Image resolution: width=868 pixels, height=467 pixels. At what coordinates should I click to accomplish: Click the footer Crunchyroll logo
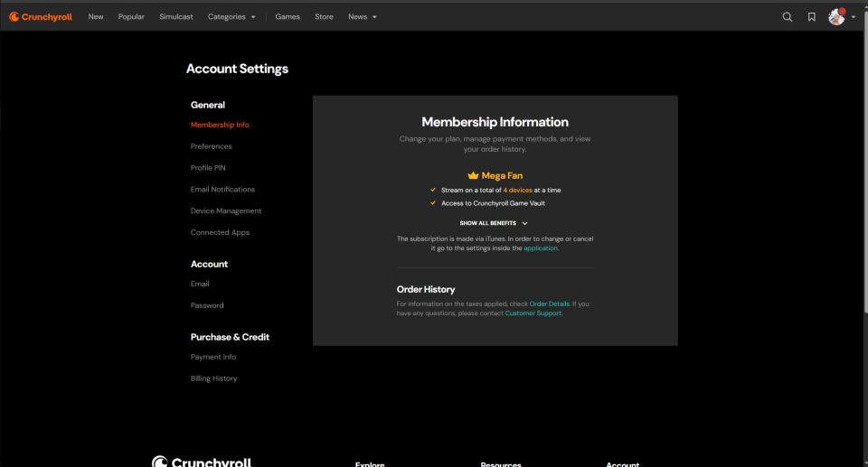coord(202,462)
